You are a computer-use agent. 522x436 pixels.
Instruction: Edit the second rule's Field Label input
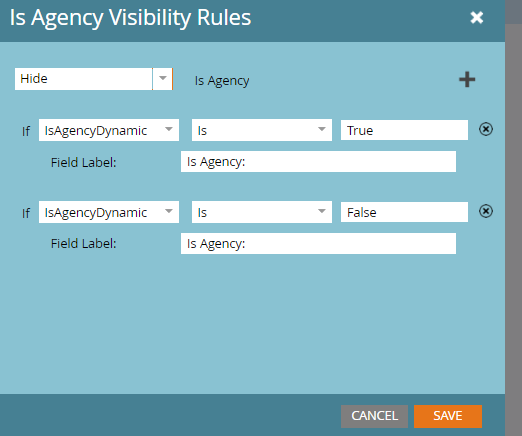(318, 244)
